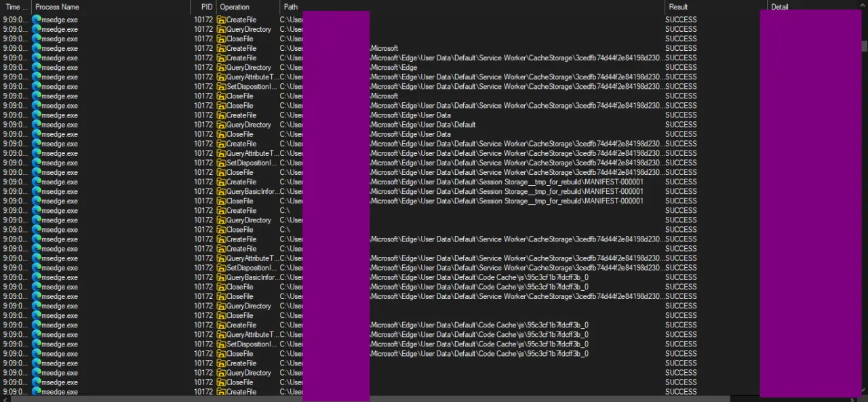Click Edge icon in SetDispositionI Code Cache row
The image size is (868, 402).
[37, 344]
